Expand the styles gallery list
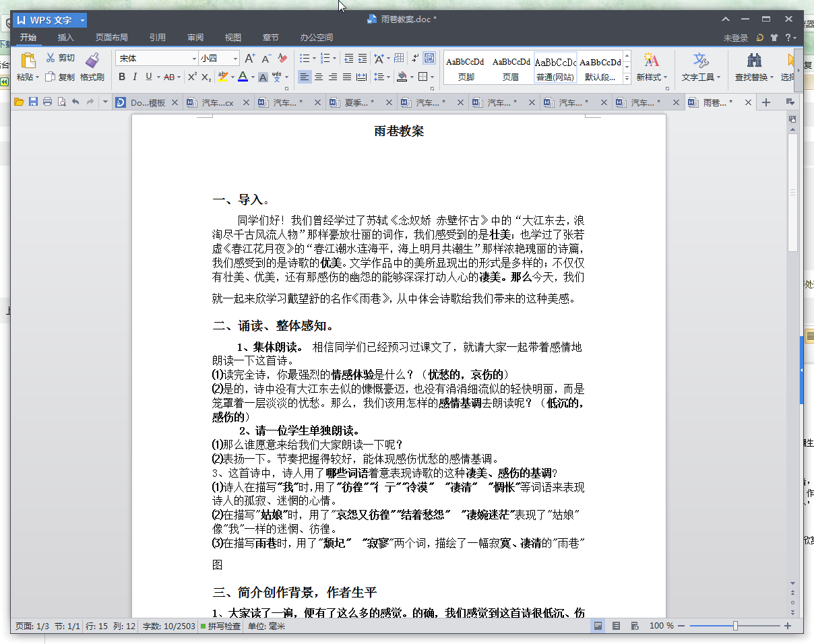This screenshot has width=814, height=644. tap(627, 79)
